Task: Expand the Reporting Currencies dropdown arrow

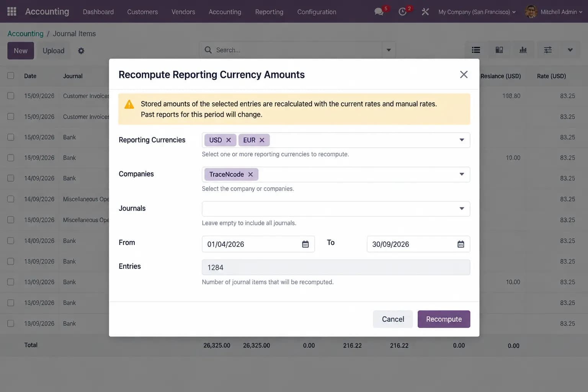Action: coord(462,140)
